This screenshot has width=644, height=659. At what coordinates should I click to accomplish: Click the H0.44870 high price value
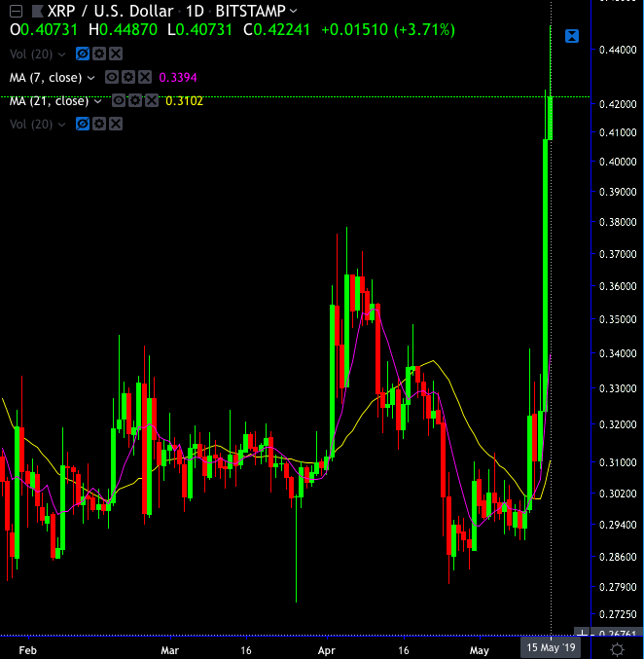click(123, 30)
